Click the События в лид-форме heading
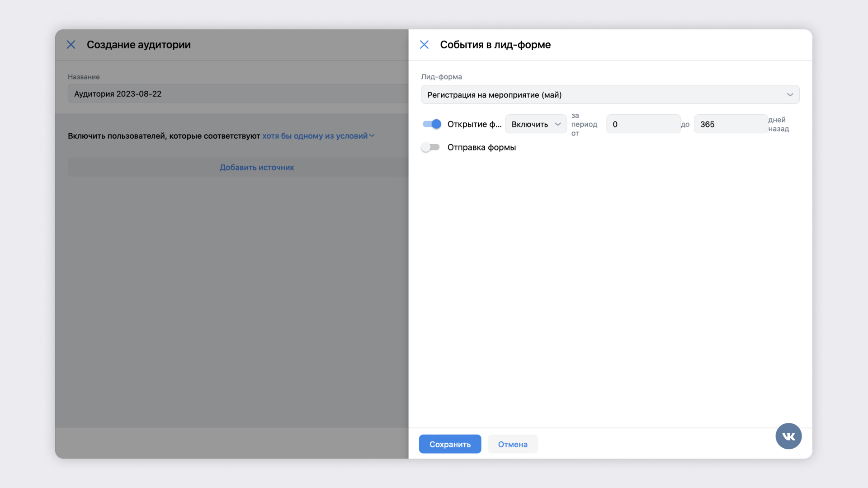 click(x=495, y=45)
